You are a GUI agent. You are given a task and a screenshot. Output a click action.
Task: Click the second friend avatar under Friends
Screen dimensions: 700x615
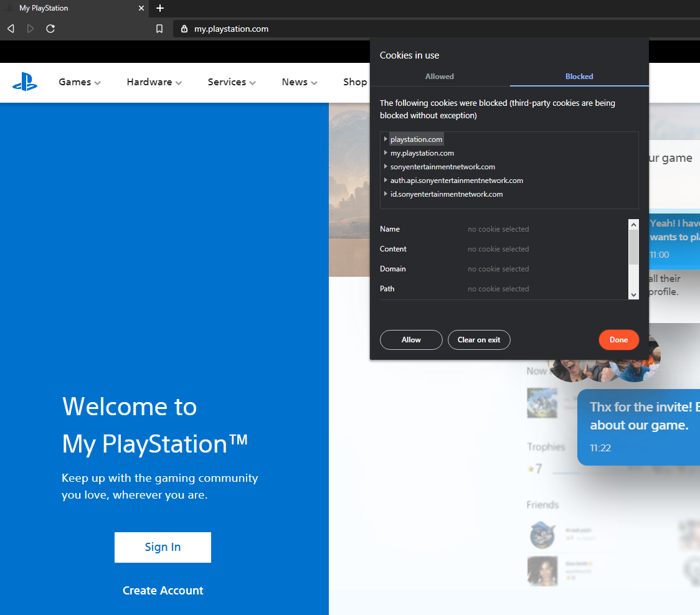coord(542,571)
